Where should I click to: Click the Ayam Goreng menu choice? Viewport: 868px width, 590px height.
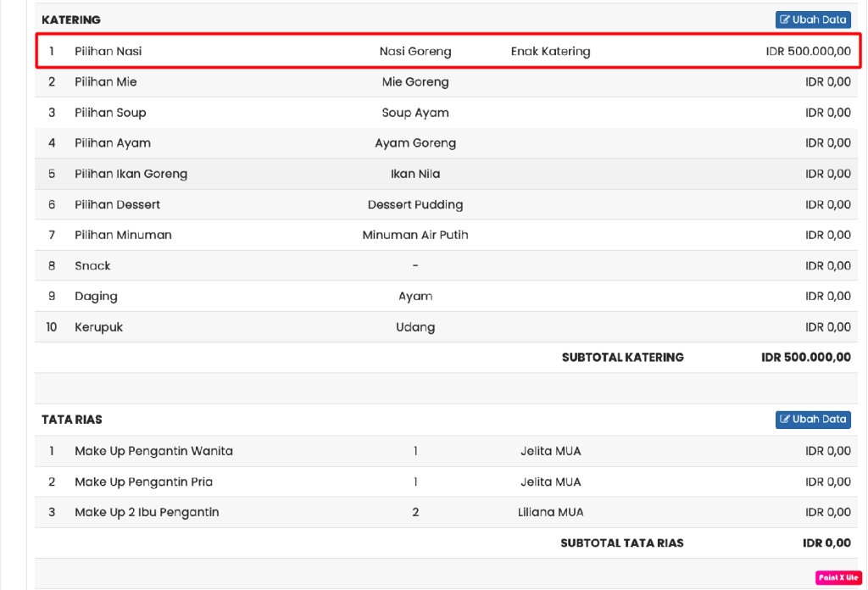click(415, 143)
